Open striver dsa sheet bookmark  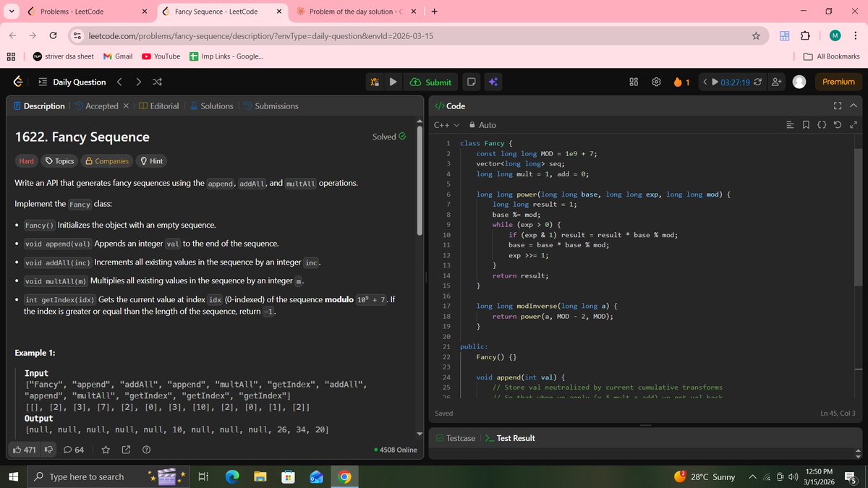click(63, 56)
